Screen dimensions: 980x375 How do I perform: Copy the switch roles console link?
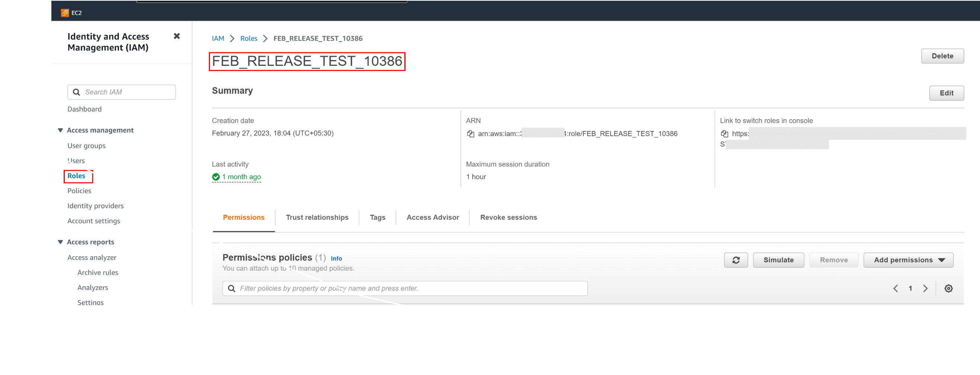[x=724, y=134]
